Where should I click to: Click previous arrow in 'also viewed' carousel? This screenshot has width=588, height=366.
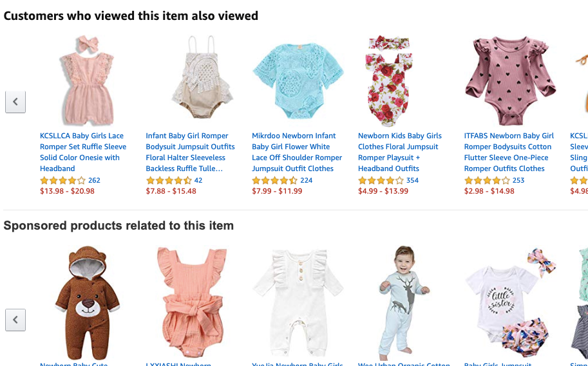[15, 102]
